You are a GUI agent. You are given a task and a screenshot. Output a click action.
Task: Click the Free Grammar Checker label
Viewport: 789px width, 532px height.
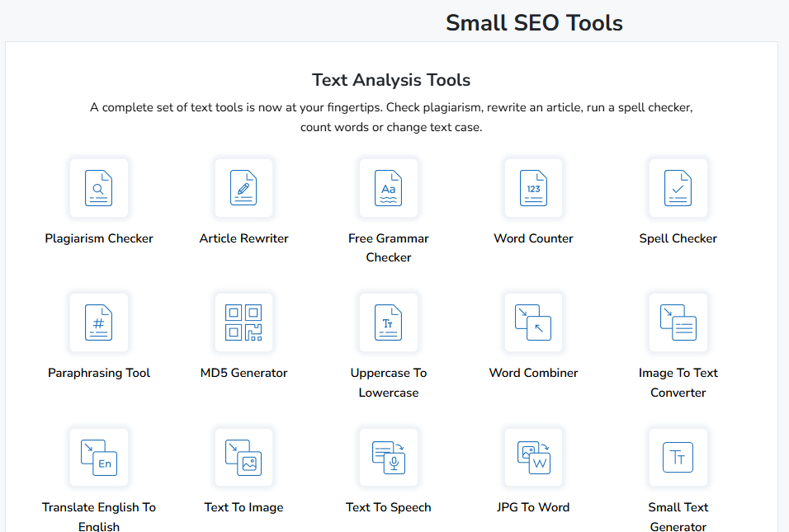tap(389, 248)
